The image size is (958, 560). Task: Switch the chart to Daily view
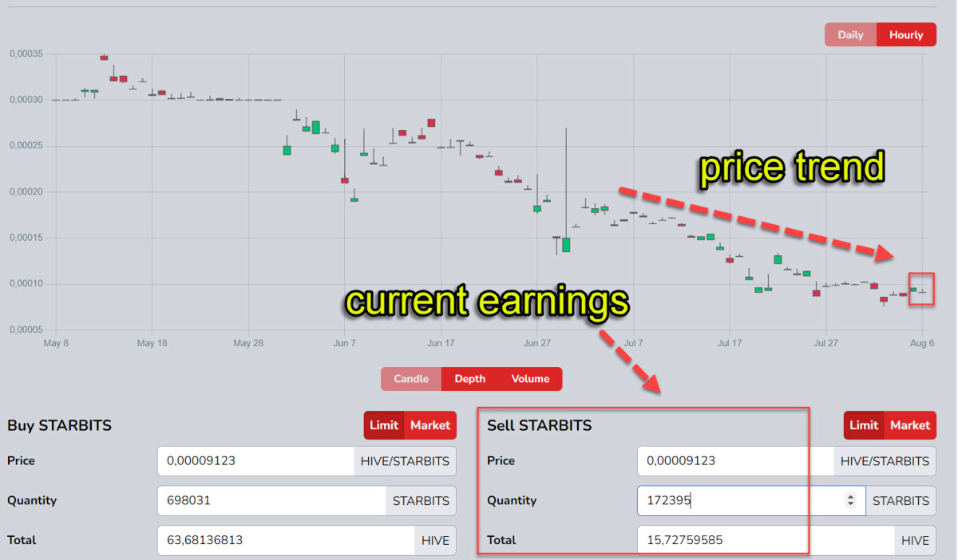(x=851, y=34)
